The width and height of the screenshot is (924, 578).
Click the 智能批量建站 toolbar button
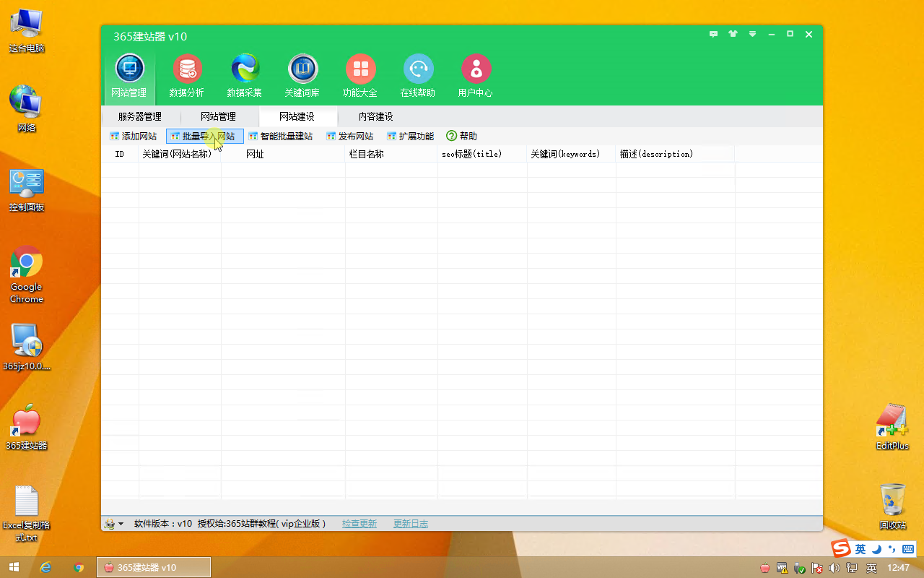tap(281, 136)
